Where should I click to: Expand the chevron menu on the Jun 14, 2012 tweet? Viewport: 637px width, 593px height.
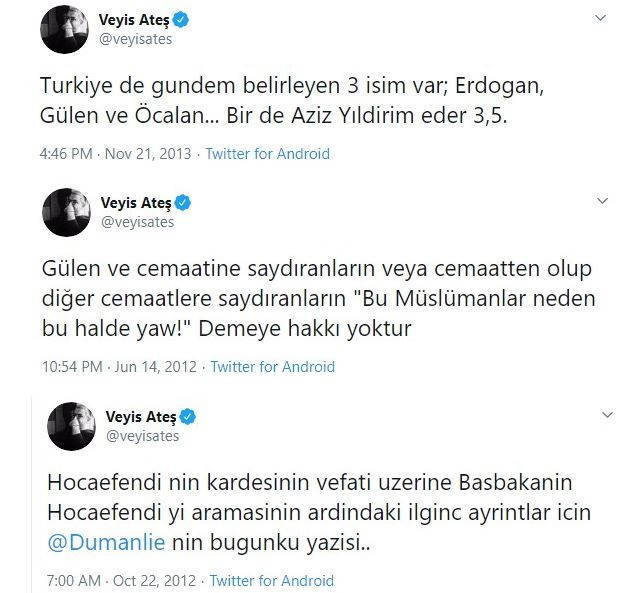[602, 201]
